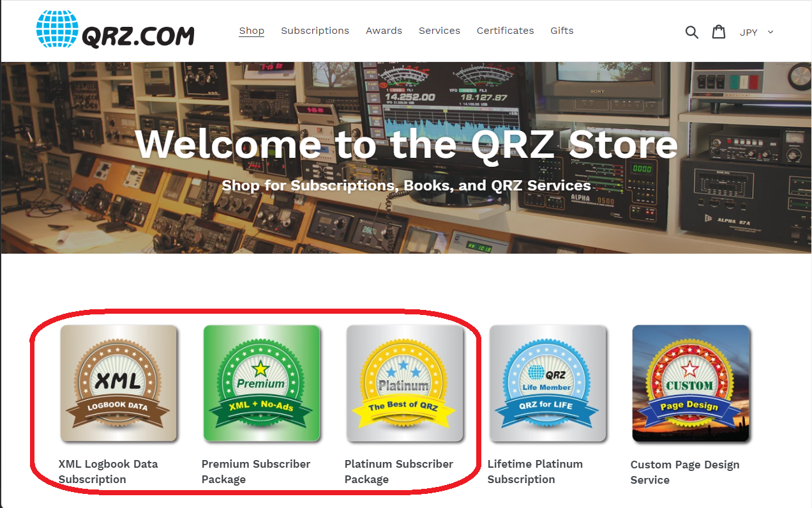The width and height of the screenshot is (812, 508).
Task: Open the search magnifier icon
Action: tap(691, 31)
